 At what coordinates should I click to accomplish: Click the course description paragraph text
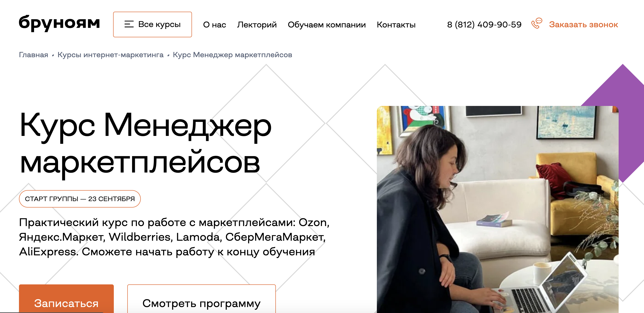[x=174, y=237]
